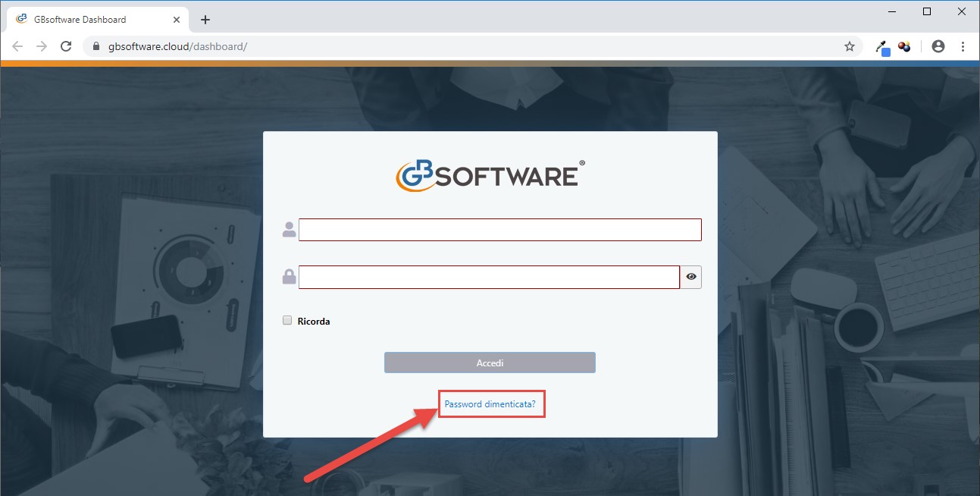Click the Accedi button
Image resolution: width=980 pixels, height=496 pixels.
point(490,363)
